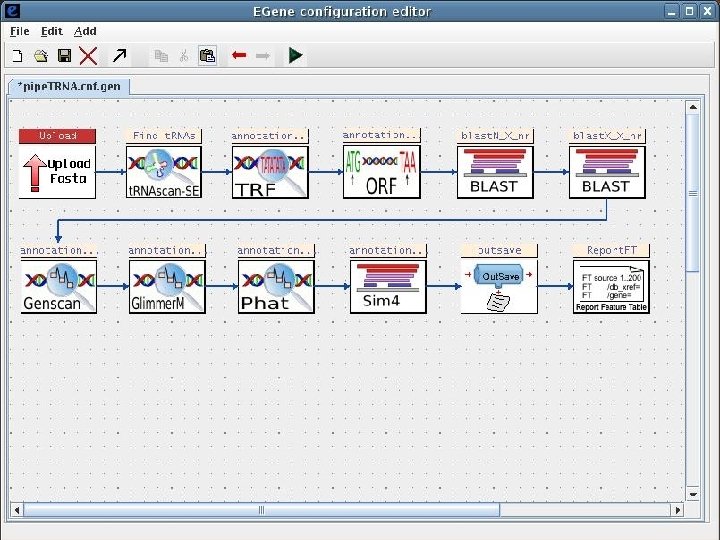Click the copy toolbar icon
The image size is (720, 540).
click(161, 56)
